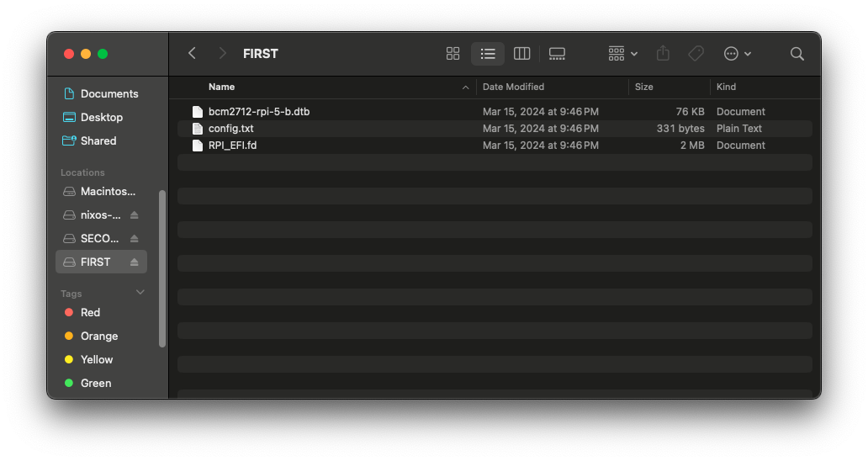Eject the FIRST volume
The image size is (868, 461).
pyautogui.click(x=134, y=262)
